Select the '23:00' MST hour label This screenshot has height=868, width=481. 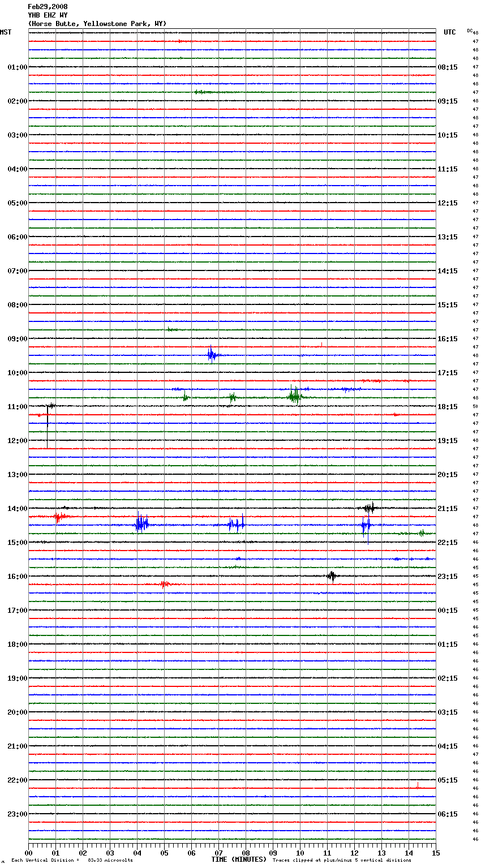pos(18,814)
